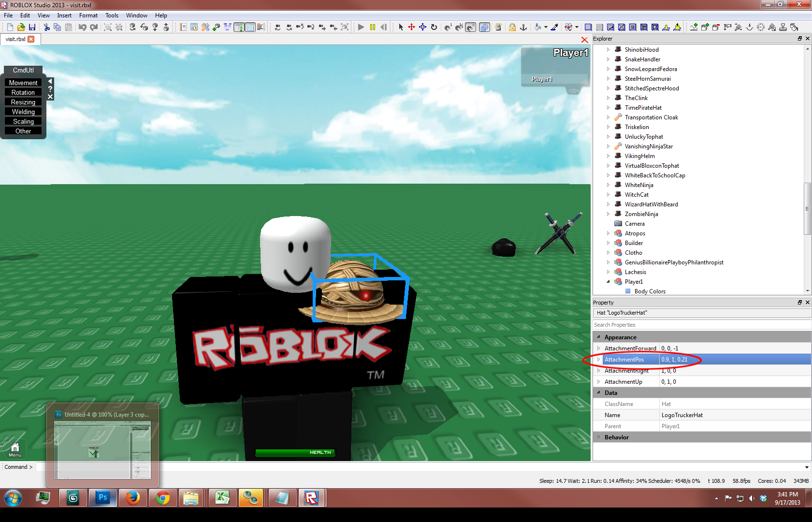Viewport: 812px width, 522px height.
Task: Click the color dropper tool icon
Action: click(554, 27)
